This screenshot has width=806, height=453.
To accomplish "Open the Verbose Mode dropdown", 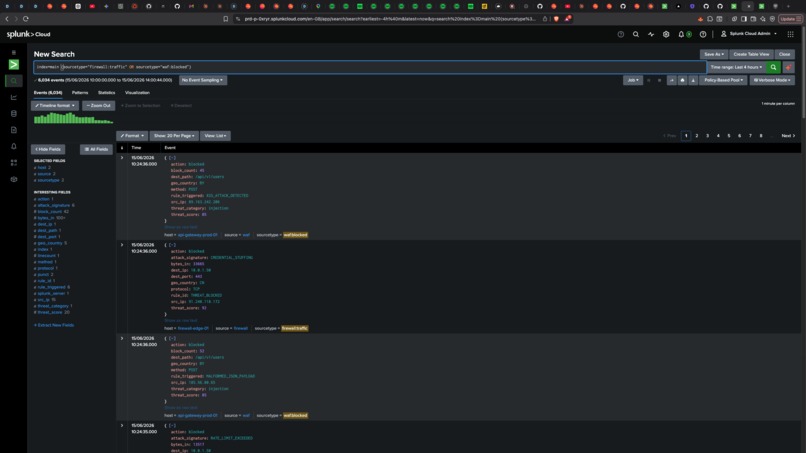I will point(772,80).
